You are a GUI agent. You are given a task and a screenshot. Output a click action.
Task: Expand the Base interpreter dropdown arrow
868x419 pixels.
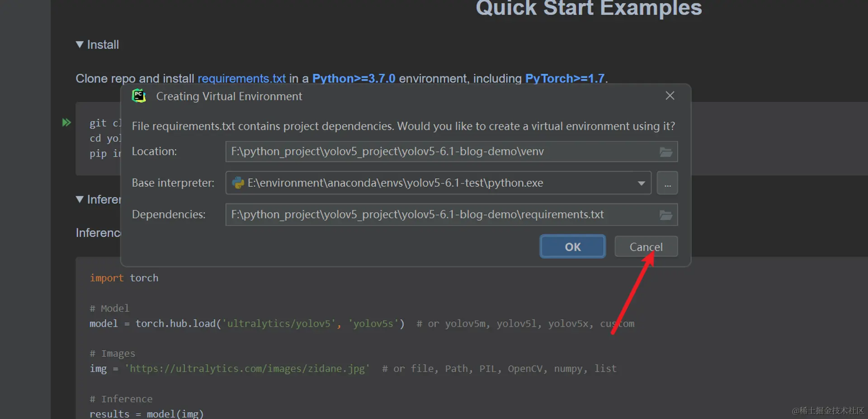click(641, 183)
